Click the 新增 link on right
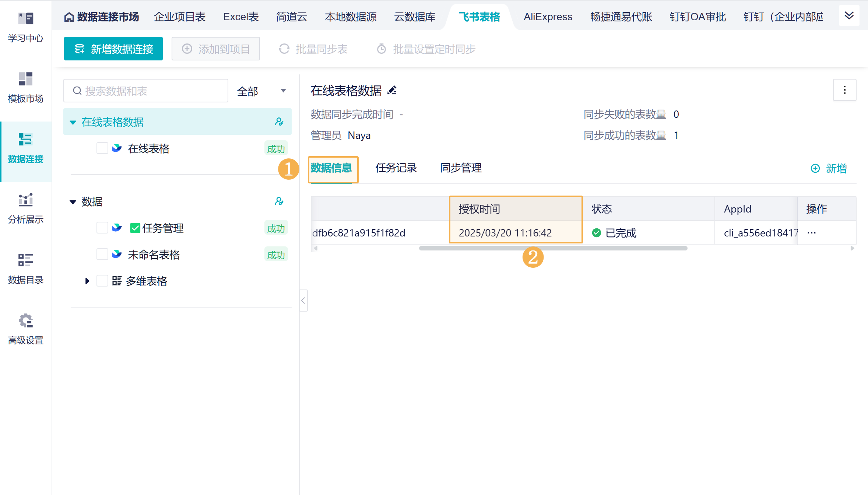868x495 pixels. [x=829, y=168]
